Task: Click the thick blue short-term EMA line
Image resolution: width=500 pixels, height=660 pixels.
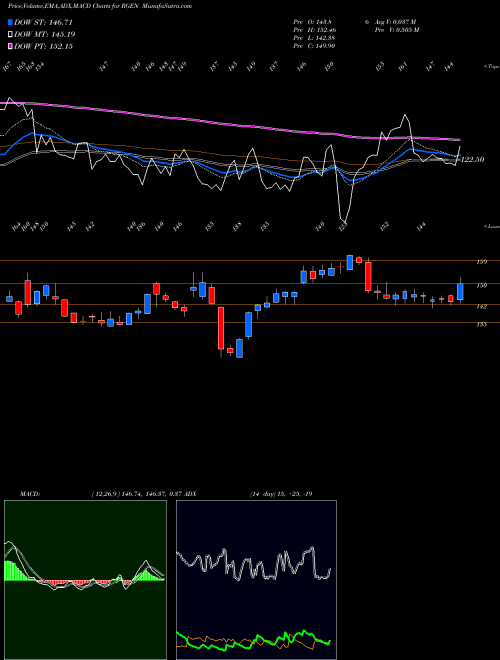Action: point(219,170)
